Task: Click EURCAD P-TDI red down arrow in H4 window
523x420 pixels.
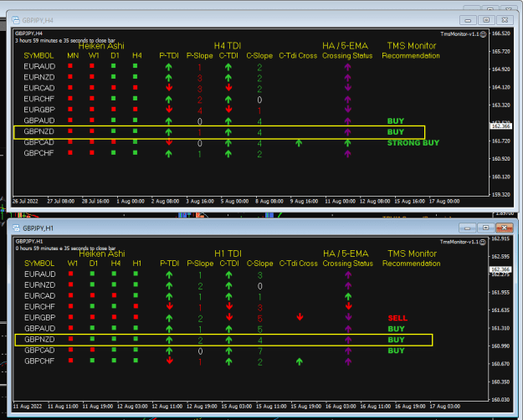Action: coord(169,88)
